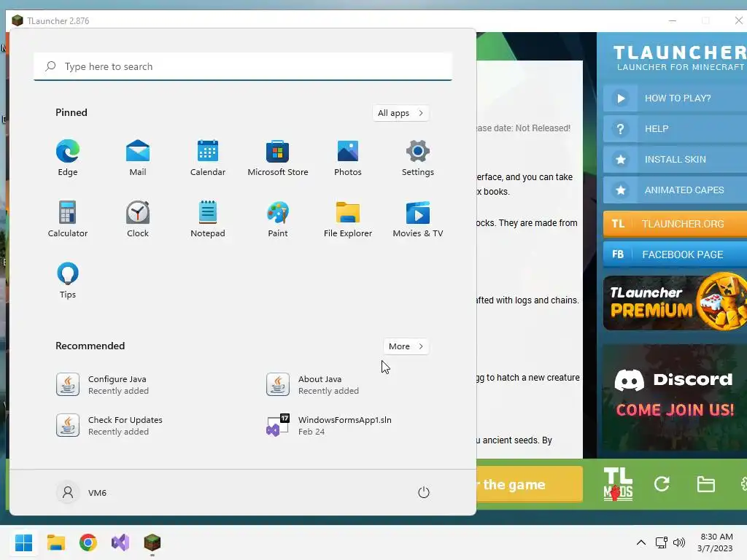This screenshot has width=747, height=560.
Task: Click TLauncher icon in taskbar
Action: pos(152,542)
